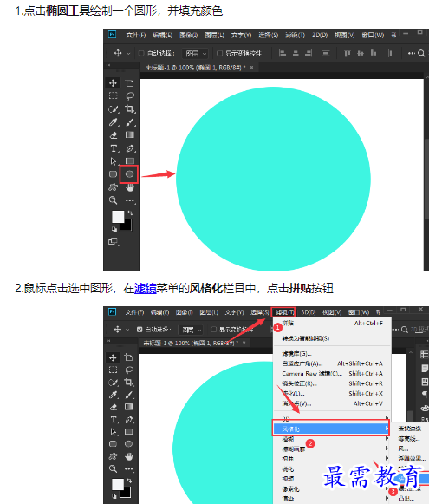The image size is (429, 504).
Task: Open the 窗口(W) menu in the first screenshot
Action: [x=373, y=35]
